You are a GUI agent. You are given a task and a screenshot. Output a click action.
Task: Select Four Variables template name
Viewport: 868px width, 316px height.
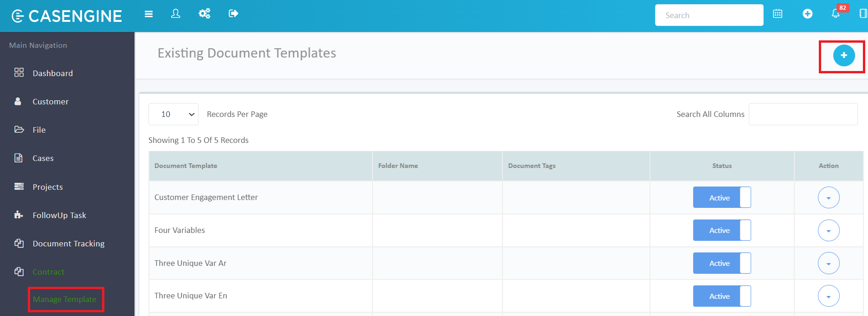coord(180,230)
